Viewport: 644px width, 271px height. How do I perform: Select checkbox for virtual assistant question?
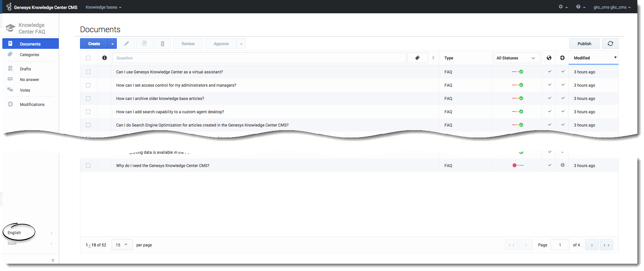88,72
